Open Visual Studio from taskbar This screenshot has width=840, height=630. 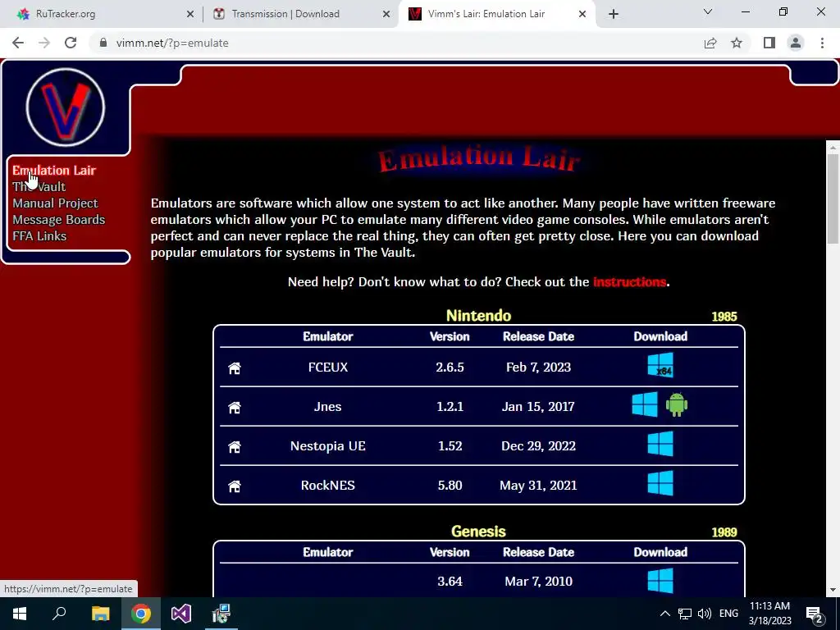[181, 614]
